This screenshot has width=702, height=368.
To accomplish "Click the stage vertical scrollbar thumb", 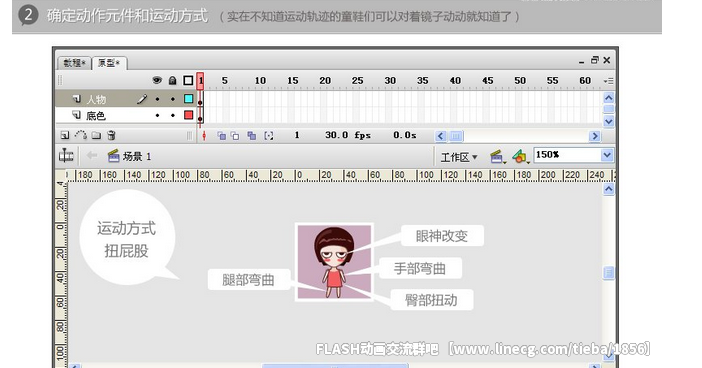I will coord(608,273).
